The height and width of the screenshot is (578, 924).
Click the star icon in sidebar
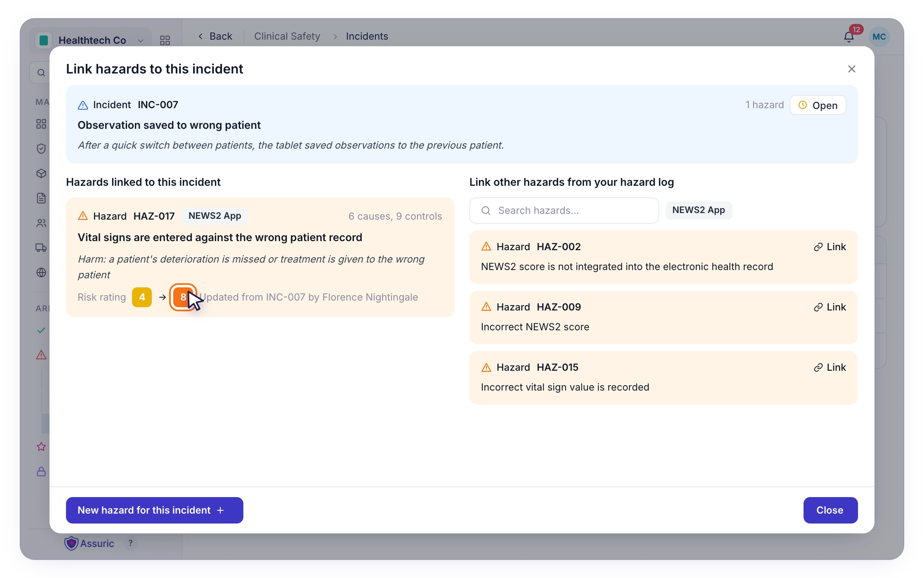(x=41, y=447)
